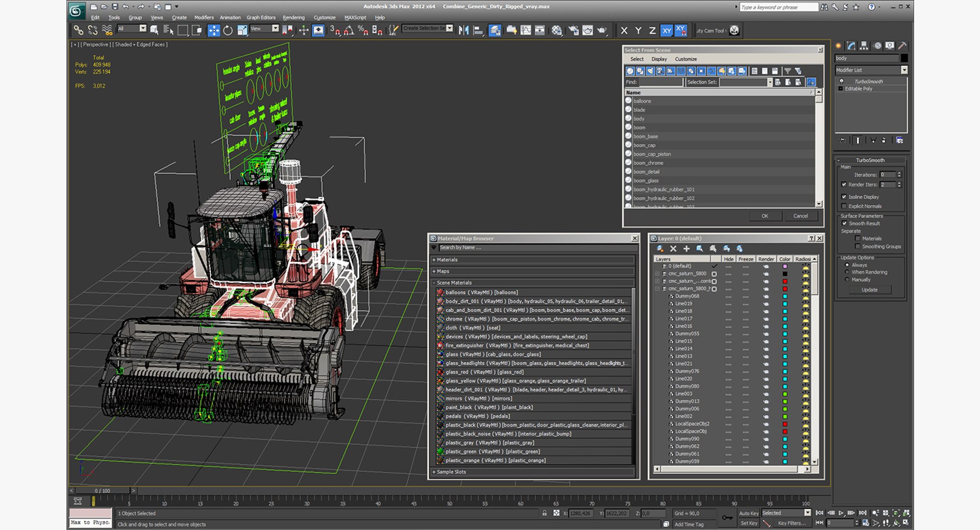Viewport: 980px width, 530px height.
Task: Expand the cmc_saturn_5800 layer
Action: [657, 274]
